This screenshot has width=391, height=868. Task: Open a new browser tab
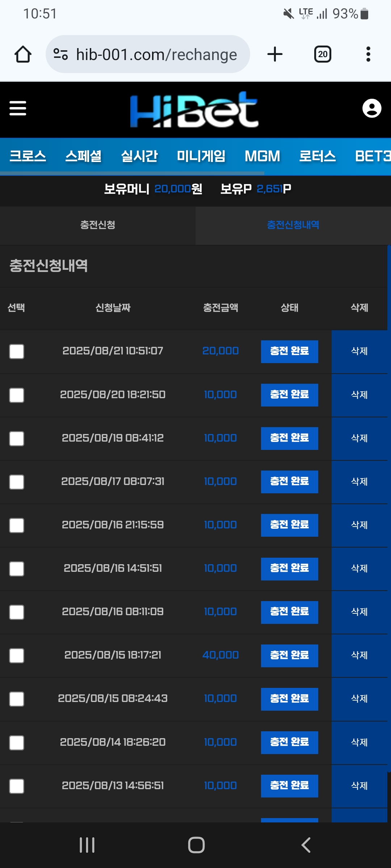tap(275, 54)
